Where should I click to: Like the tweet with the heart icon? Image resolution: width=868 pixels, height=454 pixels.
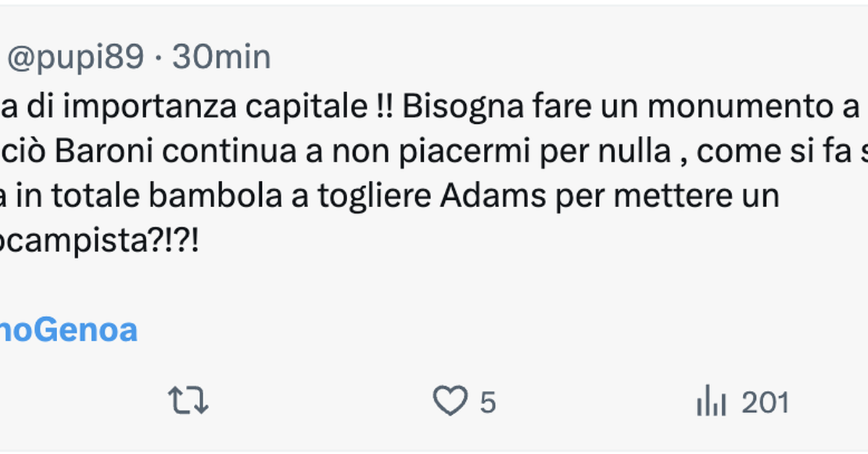(x=450, y=401)
